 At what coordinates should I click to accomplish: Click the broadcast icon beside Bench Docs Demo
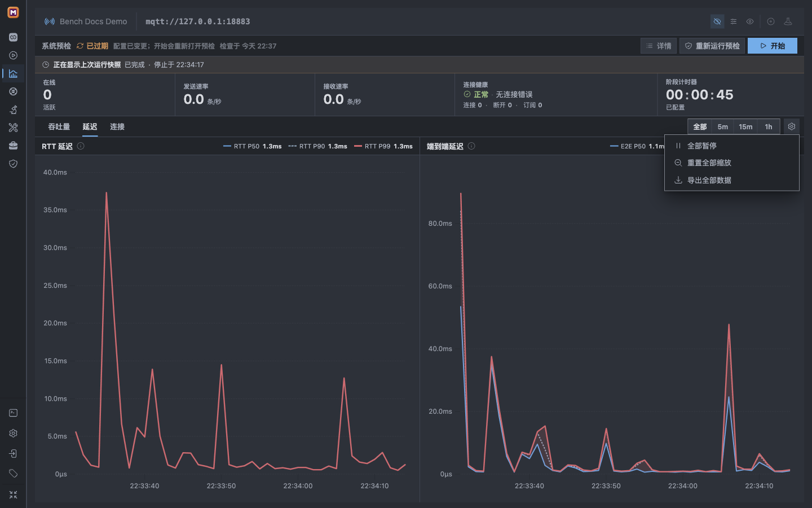point(50,21)
